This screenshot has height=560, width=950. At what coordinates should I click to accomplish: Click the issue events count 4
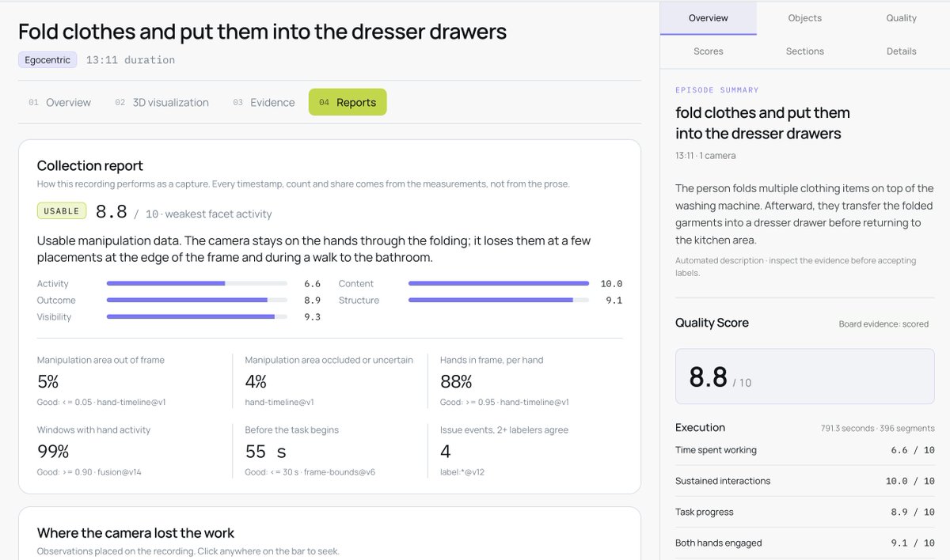[x=446, y=452]
